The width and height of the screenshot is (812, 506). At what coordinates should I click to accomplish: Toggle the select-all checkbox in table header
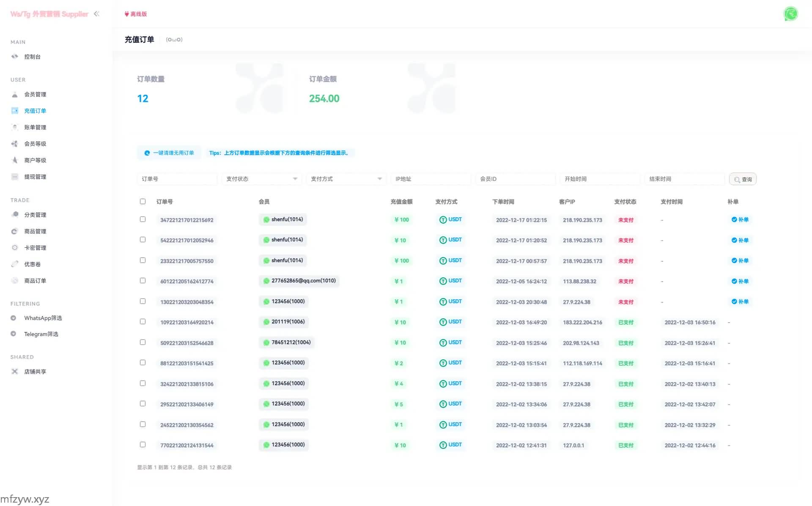tap(143, 202)
